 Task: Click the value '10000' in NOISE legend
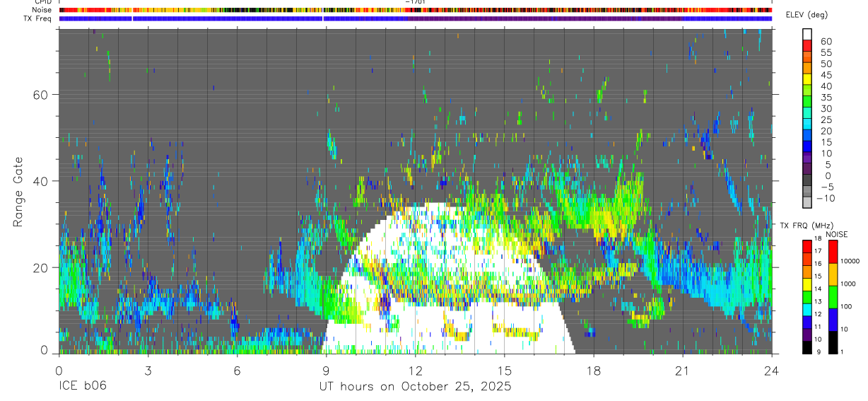point(850,262)
